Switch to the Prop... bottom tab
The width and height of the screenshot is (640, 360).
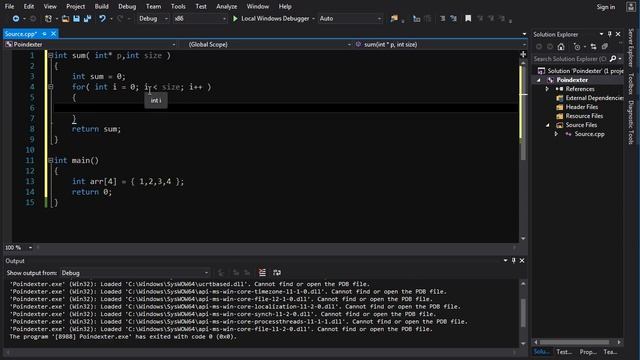pos(588,352)
